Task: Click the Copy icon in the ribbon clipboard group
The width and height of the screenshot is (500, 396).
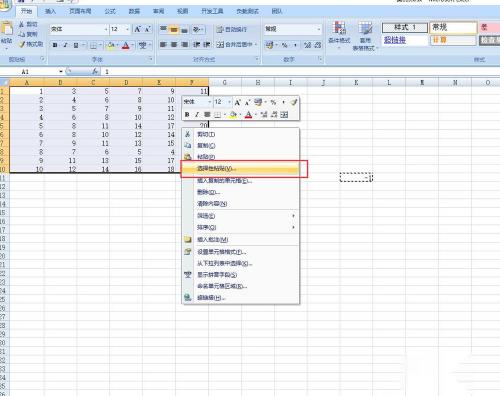Action: pyautogui.click(x=21, y=34)
